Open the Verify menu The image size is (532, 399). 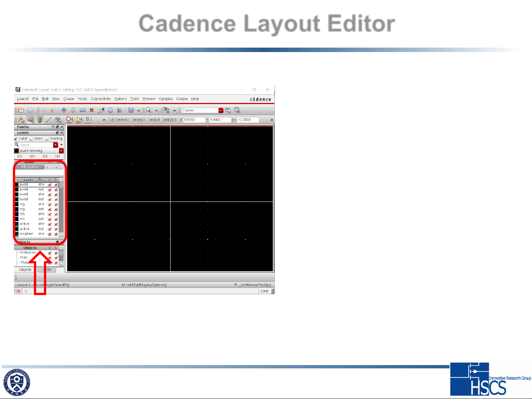pos(82,99)
